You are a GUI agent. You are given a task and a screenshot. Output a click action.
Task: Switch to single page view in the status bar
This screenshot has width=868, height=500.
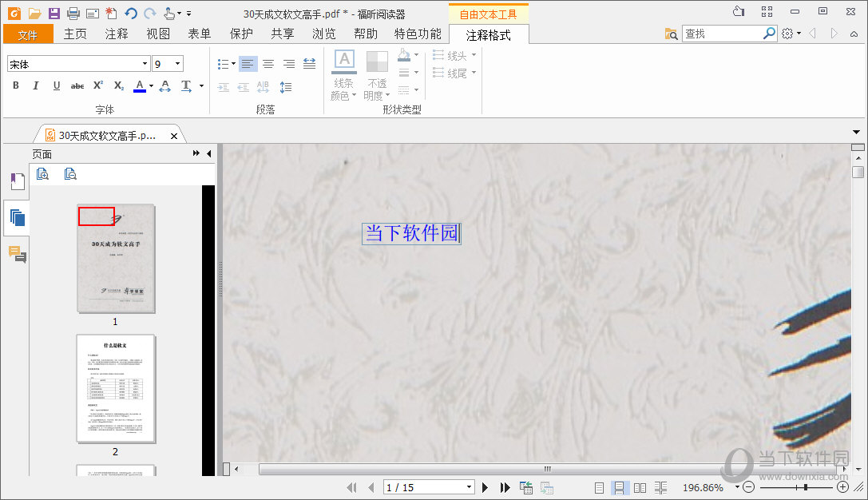599,487
